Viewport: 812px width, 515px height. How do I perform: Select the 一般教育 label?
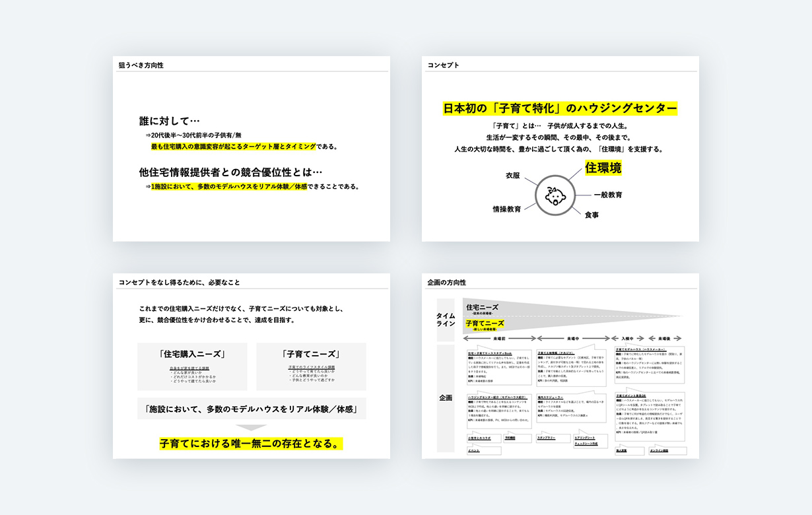click(x=607, y=195)
